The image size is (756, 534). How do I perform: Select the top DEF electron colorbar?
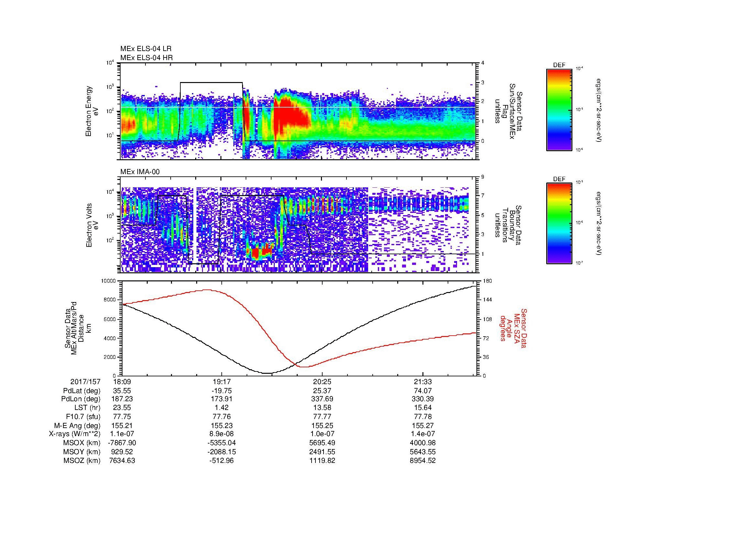(x=559, y=110)
